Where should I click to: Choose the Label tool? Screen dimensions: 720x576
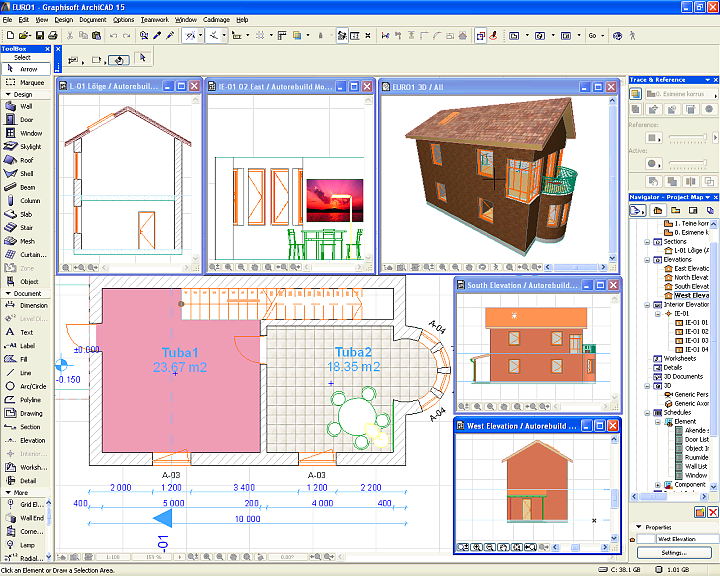click(x=26, y=346)
